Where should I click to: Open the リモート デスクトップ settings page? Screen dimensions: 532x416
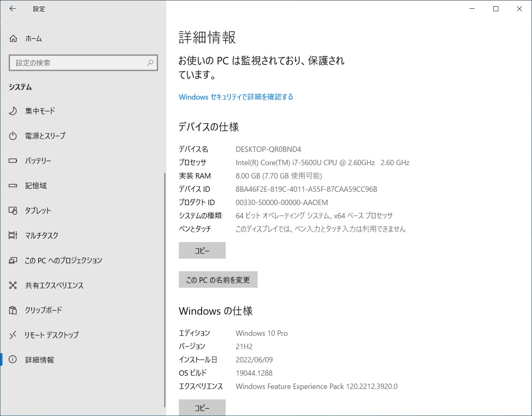[51, 335]
